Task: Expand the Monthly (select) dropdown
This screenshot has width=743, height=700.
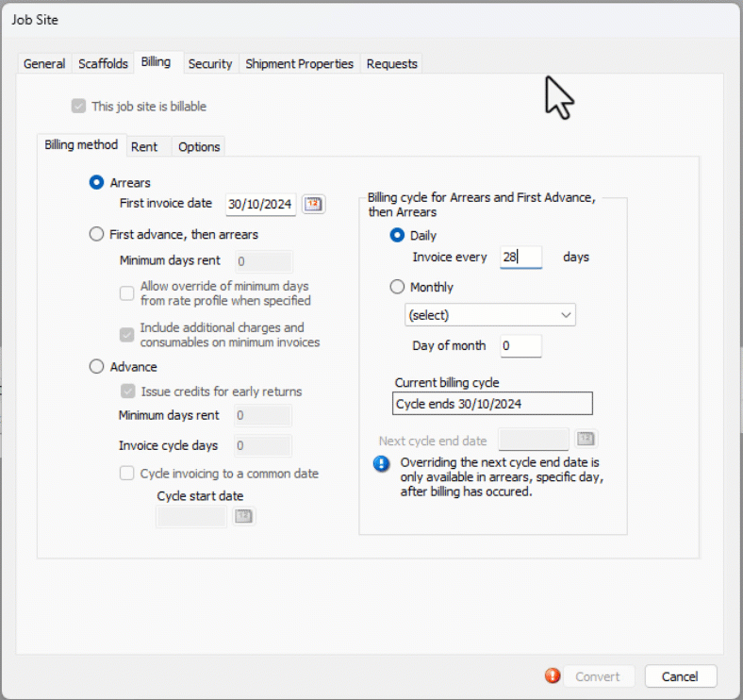Action: coord(490,315)
